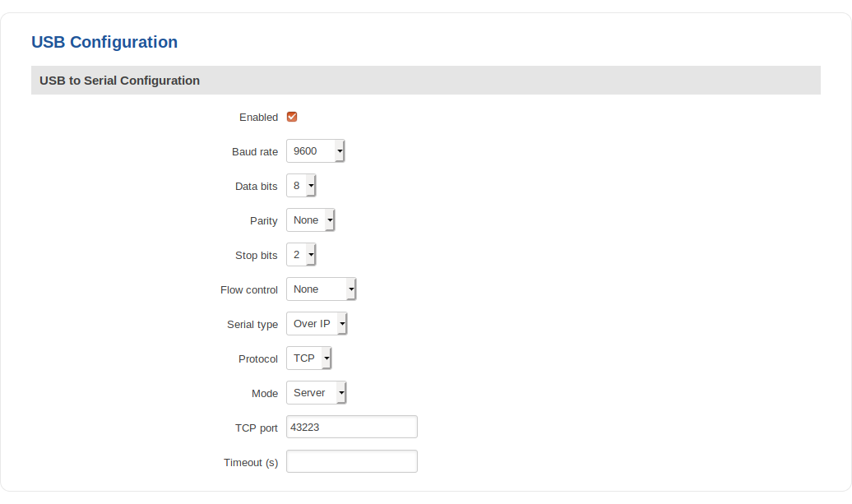The width and height of the screenshot is (852, 504).
Task: Click the Serial type label
Action: point(252,325)
